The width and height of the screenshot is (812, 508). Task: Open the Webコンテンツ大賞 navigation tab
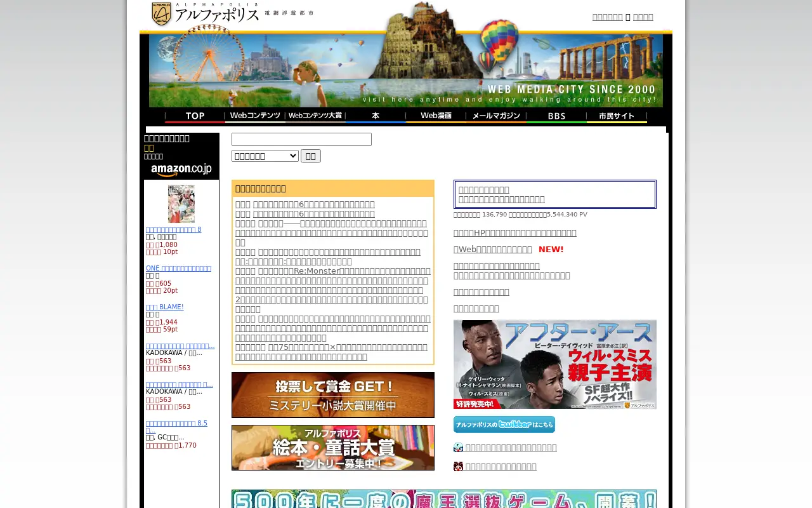tap(315, 116)
